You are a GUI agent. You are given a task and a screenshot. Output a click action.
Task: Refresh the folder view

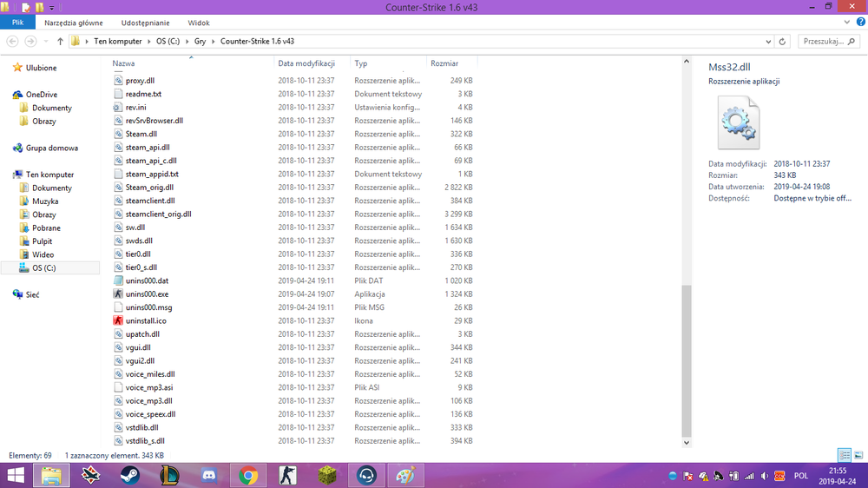pos(782,42)
